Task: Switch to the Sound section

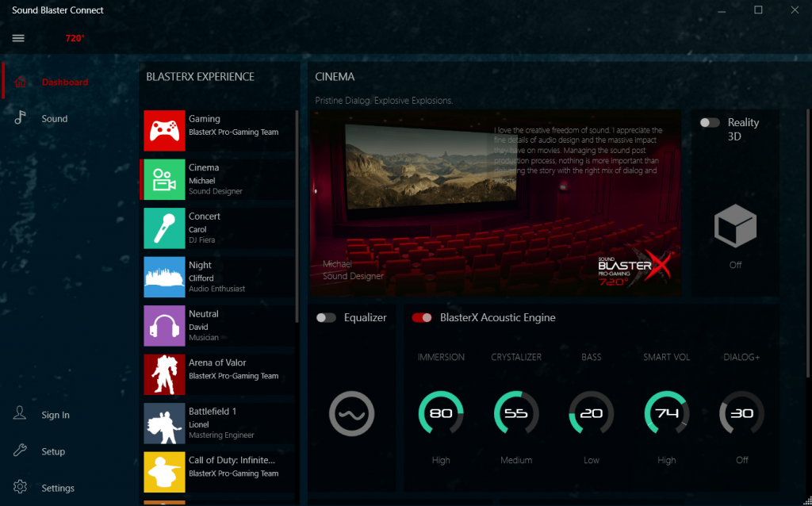Action: [x=55, y=117]
